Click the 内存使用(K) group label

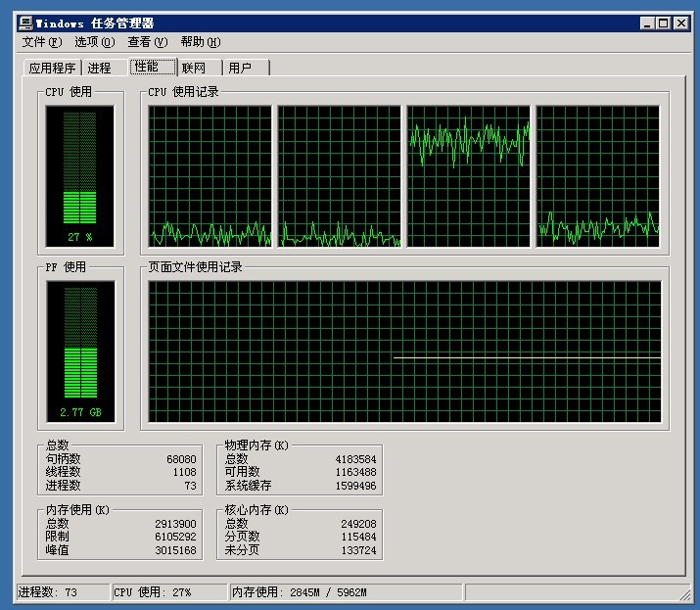tap(77, 509)
